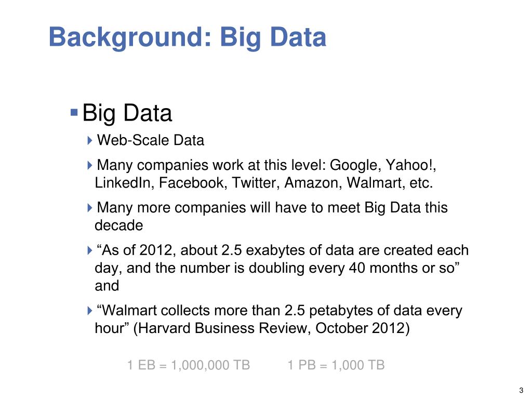The height and width of the screenshot is (399, 532).
Task: Select the Web-Scale Data line
Action: (151, 140)
